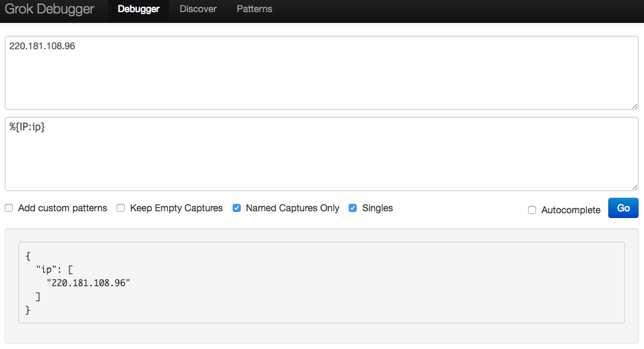Uncheck the Named Captures Only checkbox

click(237, 208)
